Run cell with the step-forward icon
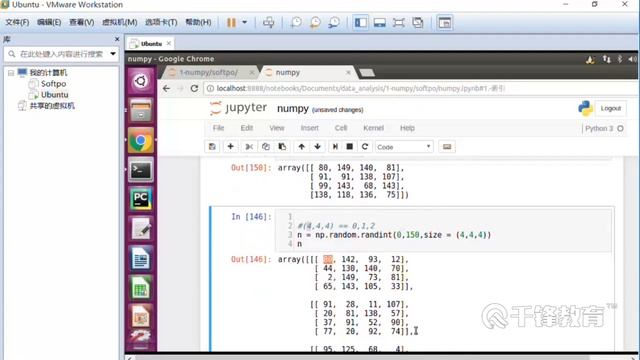 tap(335, 147)
